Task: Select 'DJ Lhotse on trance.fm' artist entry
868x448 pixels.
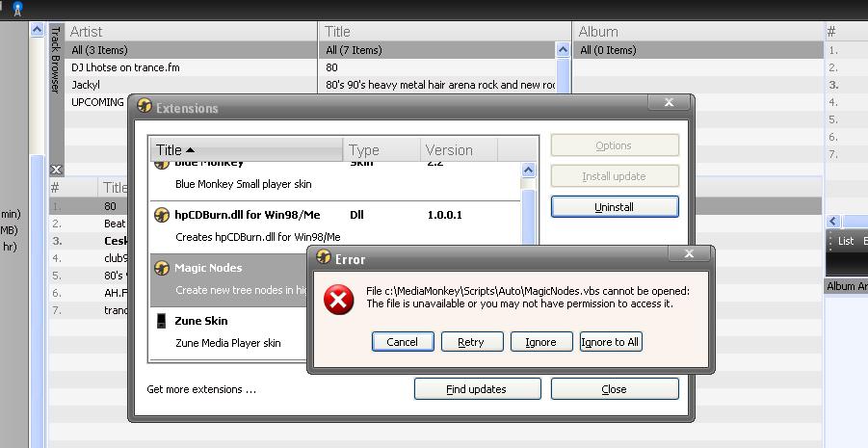Action: pyautogui.click(x=125, y=67)
